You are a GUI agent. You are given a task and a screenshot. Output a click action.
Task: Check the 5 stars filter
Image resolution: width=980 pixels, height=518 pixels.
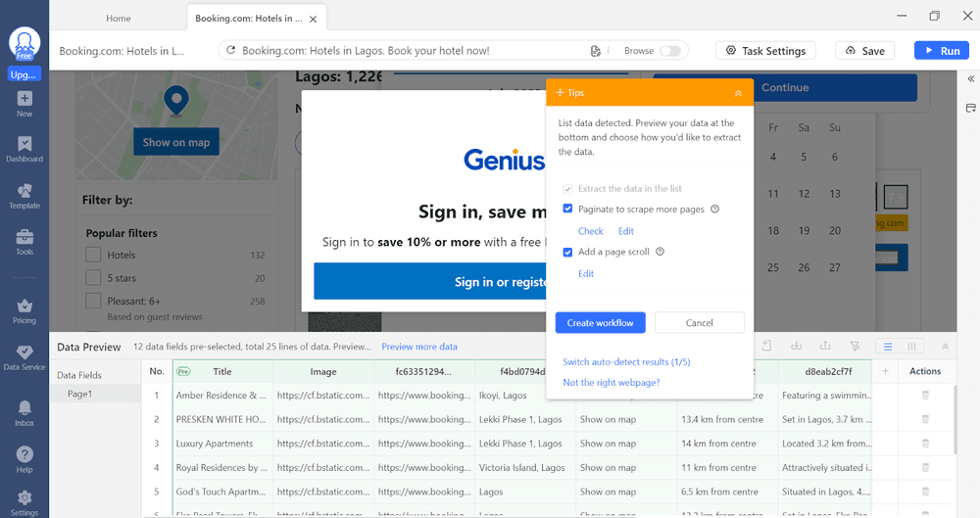point(93,277)
